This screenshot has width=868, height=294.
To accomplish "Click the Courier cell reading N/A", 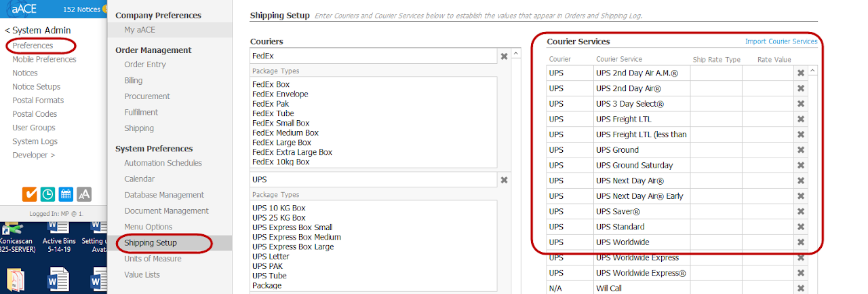I will pyautogui.click(x=570, y=289).
